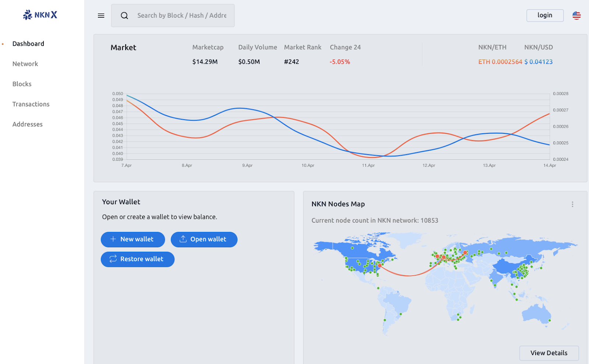Click the Daily Volume label
Viewport: 589px width, 364px height.
pos(258,47)
